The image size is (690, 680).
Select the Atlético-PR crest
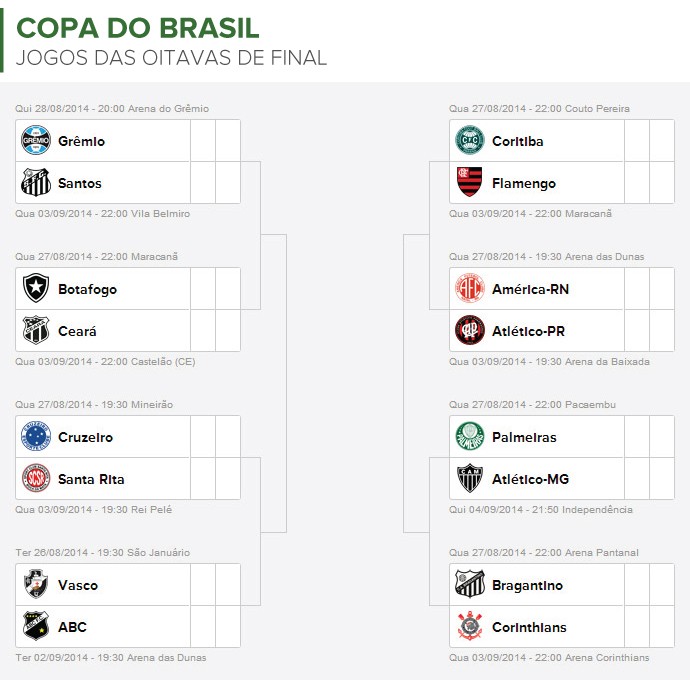[x=470, y=331]
